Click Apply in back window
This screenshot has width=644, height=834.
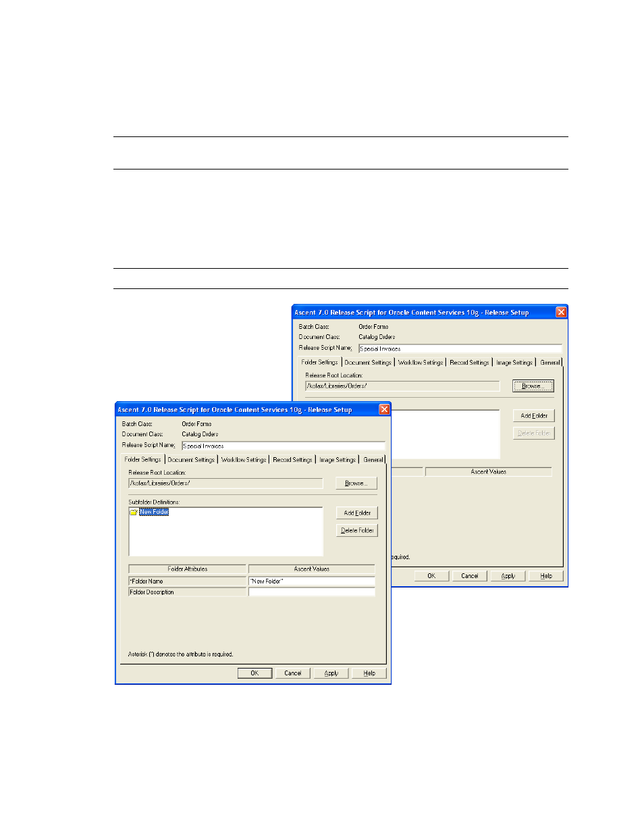508,576
